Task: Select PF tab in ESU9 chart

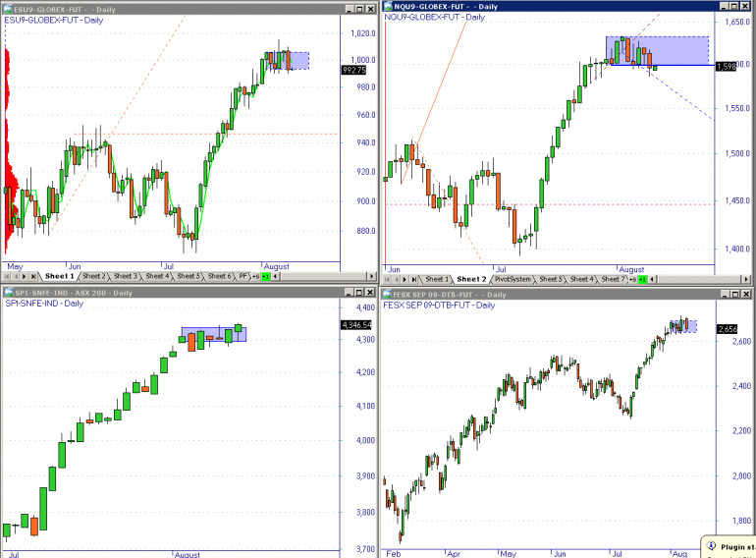Action: click(x=243, y=276)
